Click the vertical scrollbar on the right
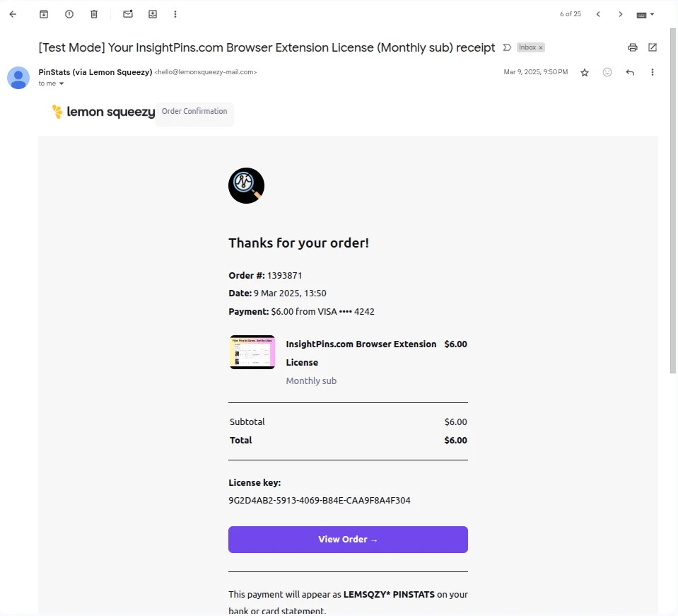This screenshot has height=616, width=678. 673,200
